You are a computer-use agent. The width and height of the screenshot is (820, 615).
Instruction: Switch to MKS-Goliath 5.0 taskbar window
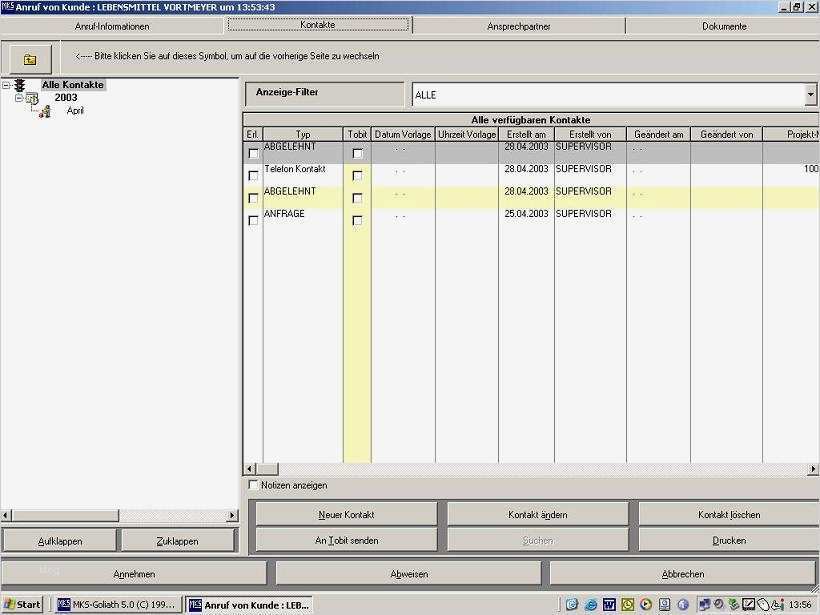click(119, 605)
